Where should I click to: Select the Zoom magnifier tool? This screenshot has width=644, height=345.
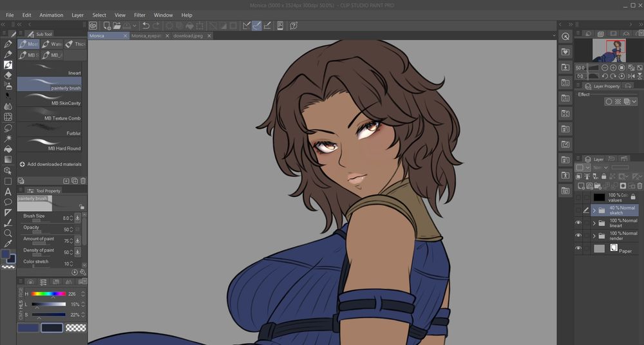click(x=8, y=233)
